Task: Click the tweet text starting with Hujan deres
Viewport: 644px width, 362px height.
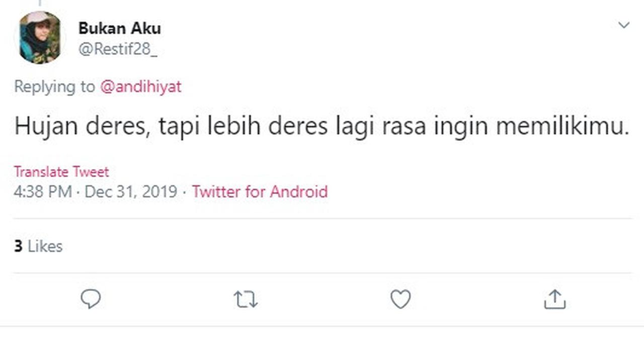Action: [322, 127]
